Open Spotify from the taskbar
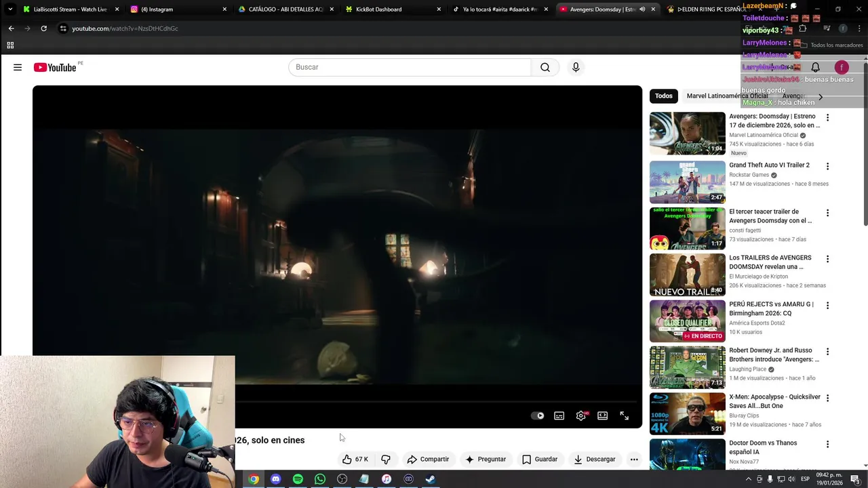 298,479
